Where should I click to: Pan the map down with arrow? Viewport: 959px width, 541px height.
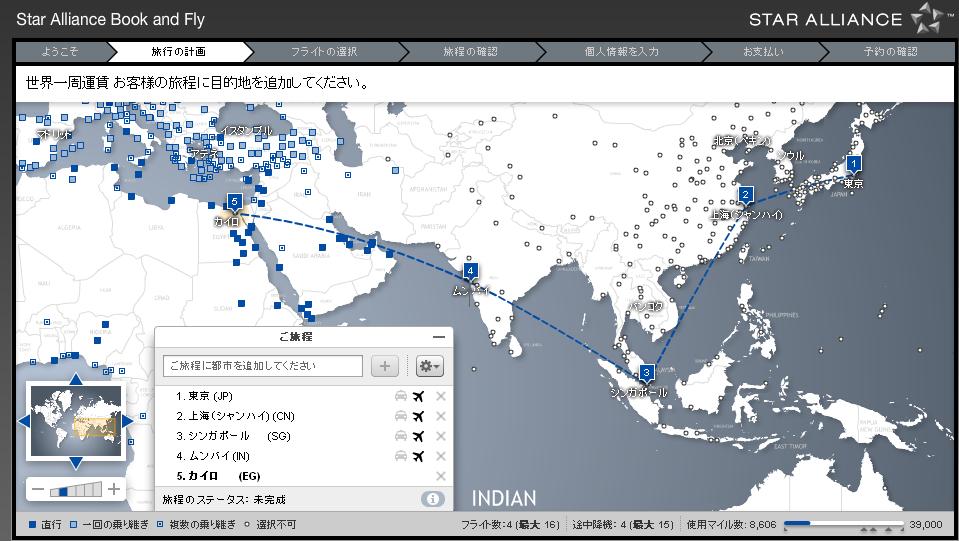point(76,463)
